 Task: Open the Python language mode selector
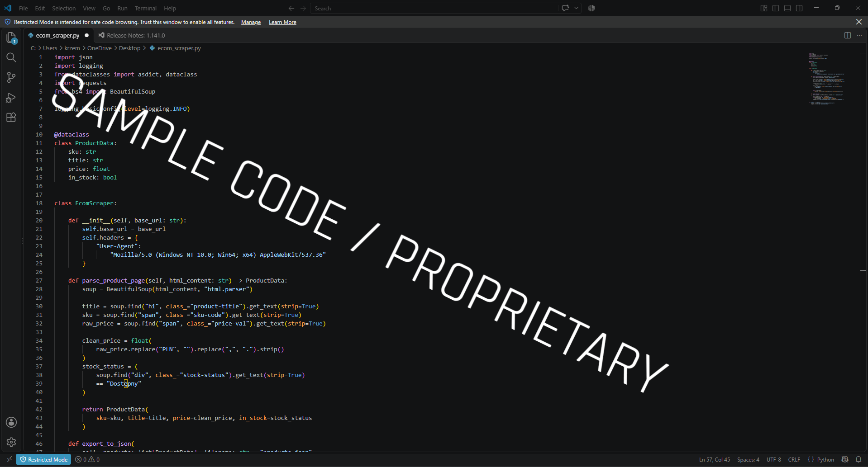[x=825, y=459]
